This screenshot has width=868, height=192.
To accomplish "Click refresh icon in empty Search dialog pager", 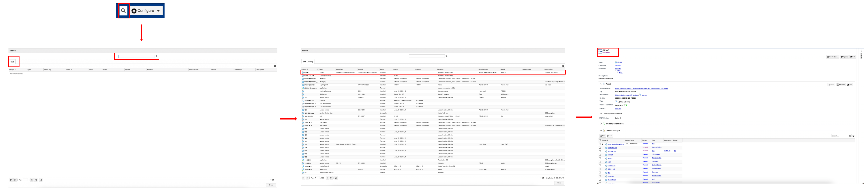I will pos(41,180).
